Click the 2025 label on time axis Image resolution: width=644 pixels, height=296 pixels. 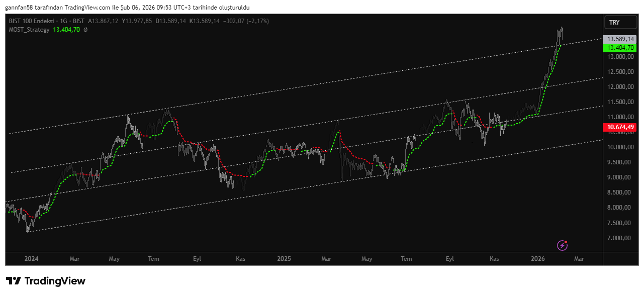pos(284,259)
